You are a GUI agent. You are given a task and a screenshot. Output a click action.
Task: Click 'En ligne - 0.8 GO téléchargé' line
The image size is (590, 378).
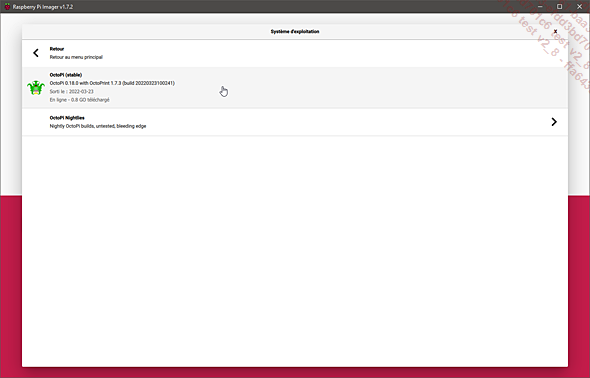coord(79,100)
